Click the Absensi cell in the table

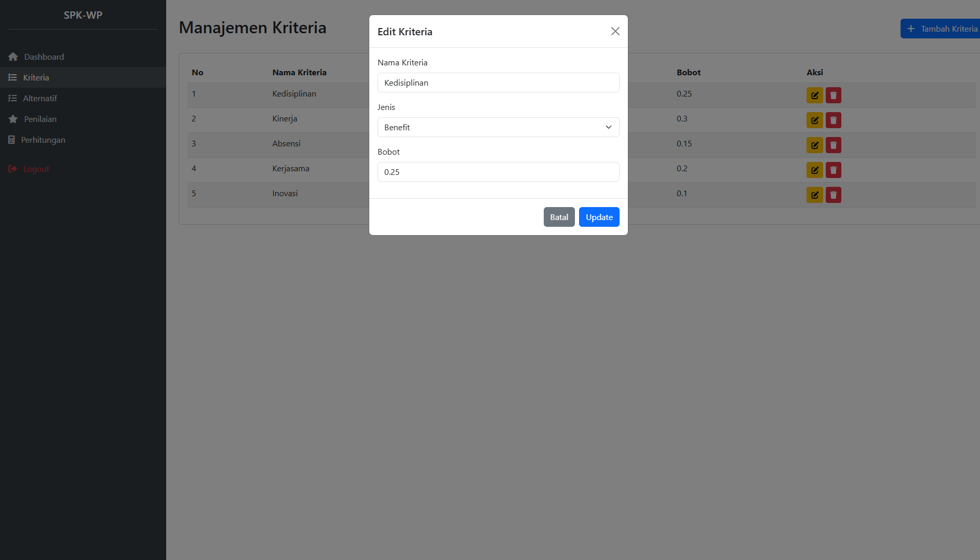[286, 143]
